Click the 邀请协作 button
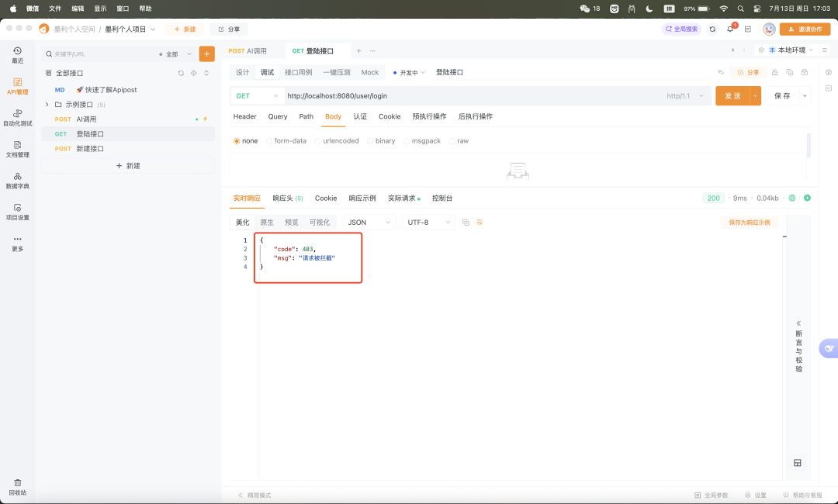 pos(805,29)
